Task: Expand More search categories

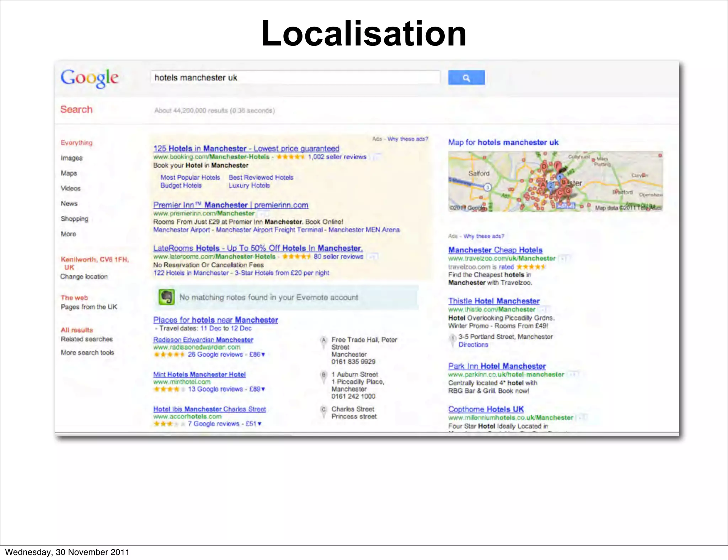Action: [68, 234]
